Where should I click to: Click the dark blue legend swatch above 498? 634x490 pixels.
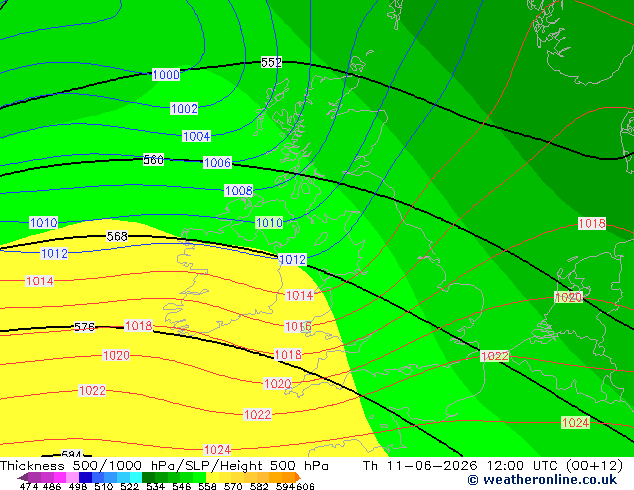click(85, 477)
